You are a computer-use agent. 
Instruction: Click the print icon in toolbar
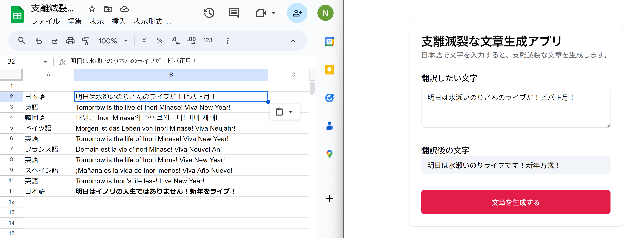pyautogui.click(x=70, y=41)
